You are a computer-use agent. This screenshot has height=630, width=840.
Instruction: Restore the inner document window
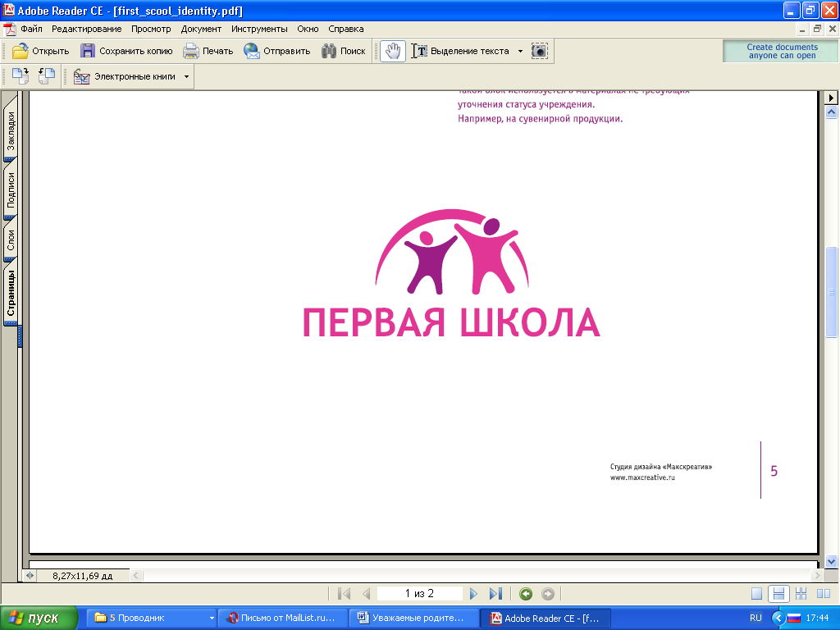click(x=817, y=29)
